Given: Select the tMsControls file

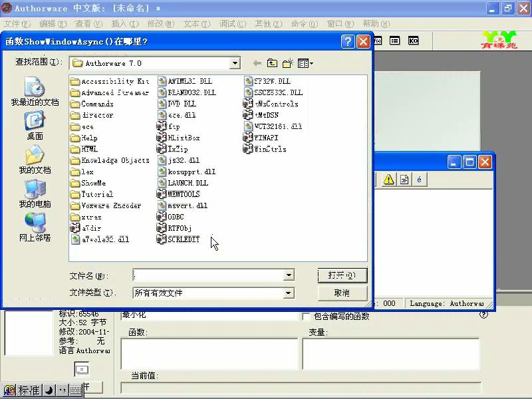Looking at the screenshot, I should [x=271, y=104].
